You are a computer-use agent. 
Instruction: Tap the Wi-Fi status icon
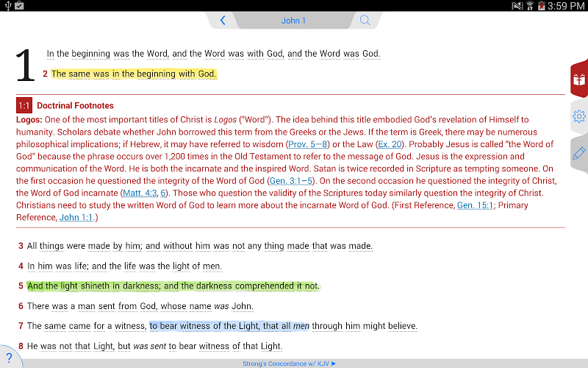pyautogui.click(x=530, y=6)
